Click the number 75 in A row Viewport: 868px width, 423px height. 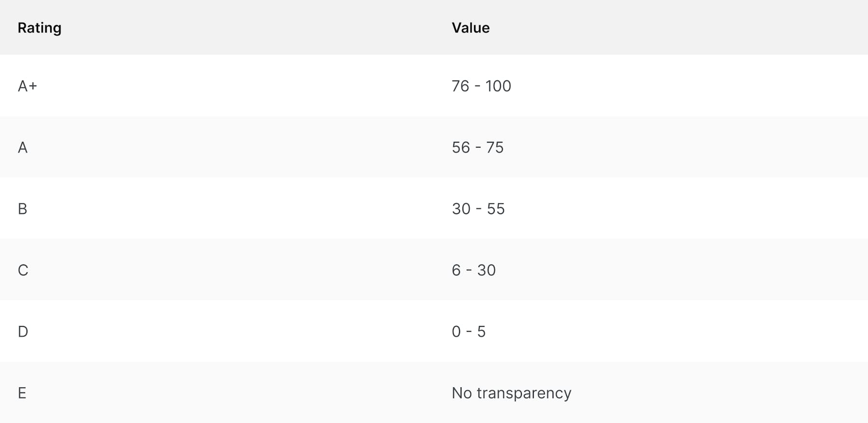tap(495, 147)
